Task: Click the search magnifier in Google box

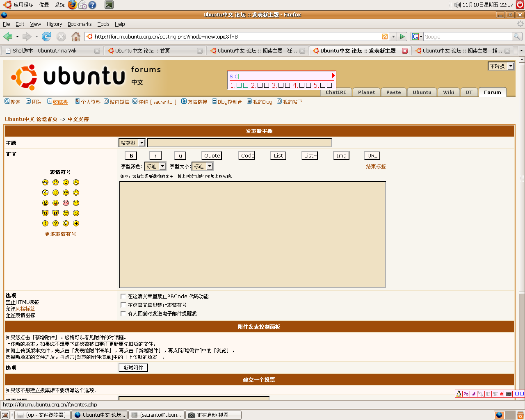Action: (x=517, y=37)
